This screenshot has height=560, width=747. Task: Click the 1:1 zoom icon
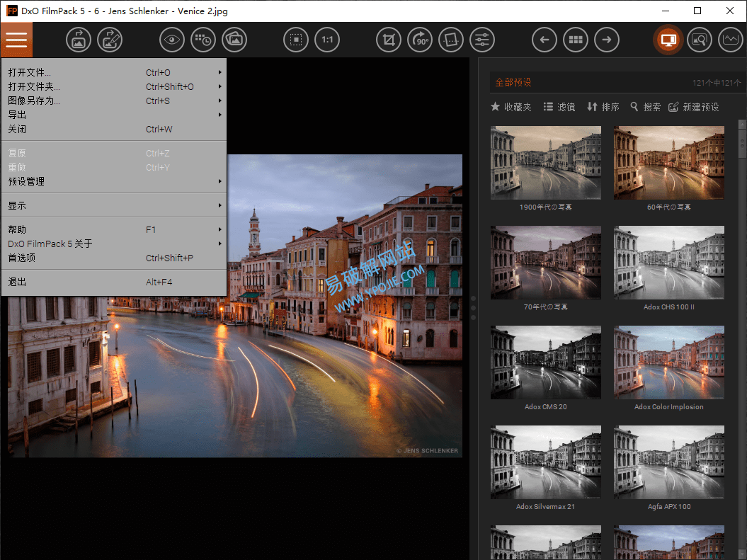point(326,40)
